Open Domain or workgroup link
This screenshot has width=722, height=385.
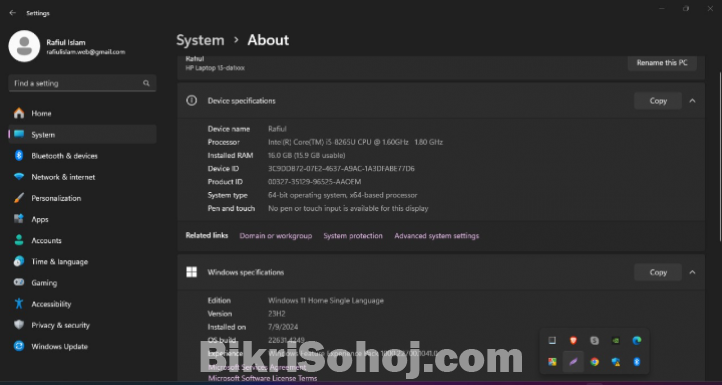coord(275,236)
